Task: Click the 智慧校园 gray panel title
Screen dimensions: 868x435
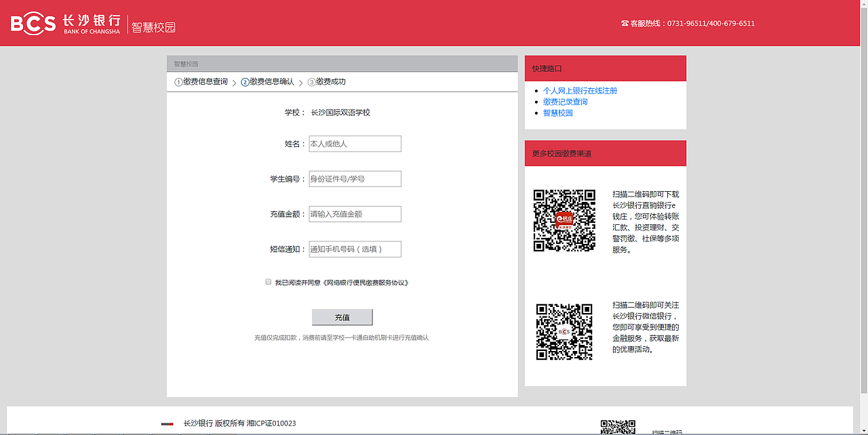Action: (x=186, y=64)
